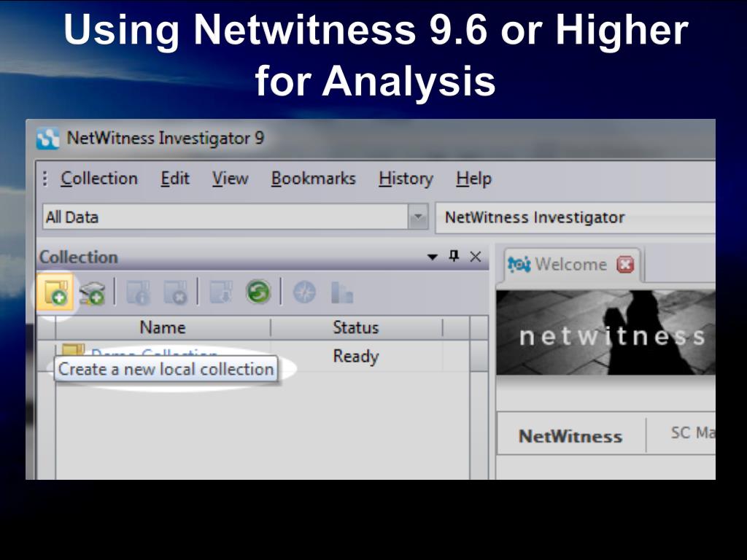Open the Collection panel options arrow
The width and height of the screenshot is (747, 560).
tap(432, 257)
